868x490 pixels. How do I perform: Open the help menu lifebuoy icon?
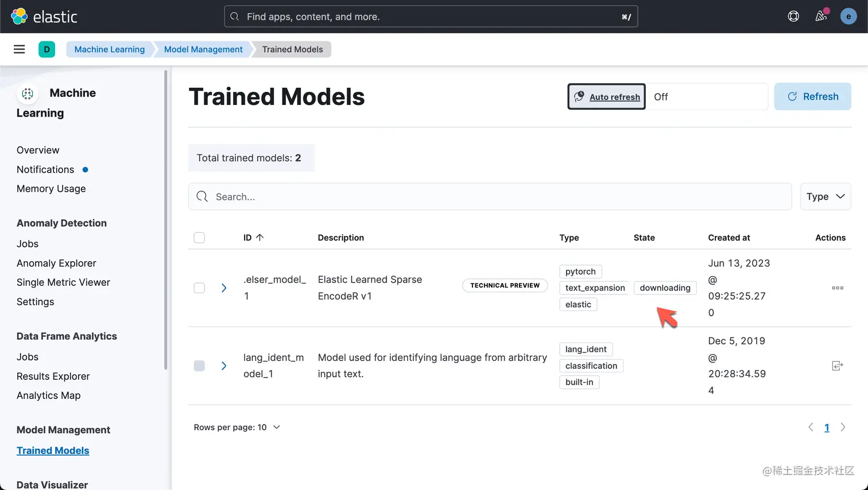[793, 17]
